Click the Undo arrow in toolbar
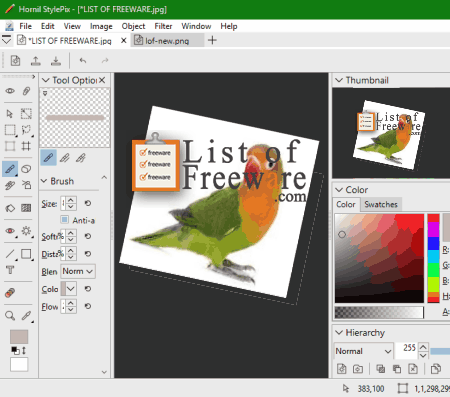 (x=83, y=61)
